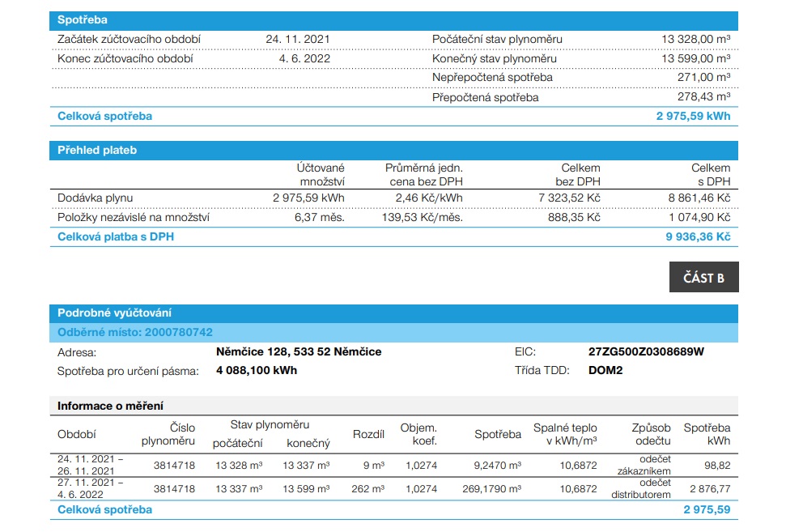This screenshot has width=786, height=532.
Task: Select the Informace o měření heading
Action: click(110, 406)
